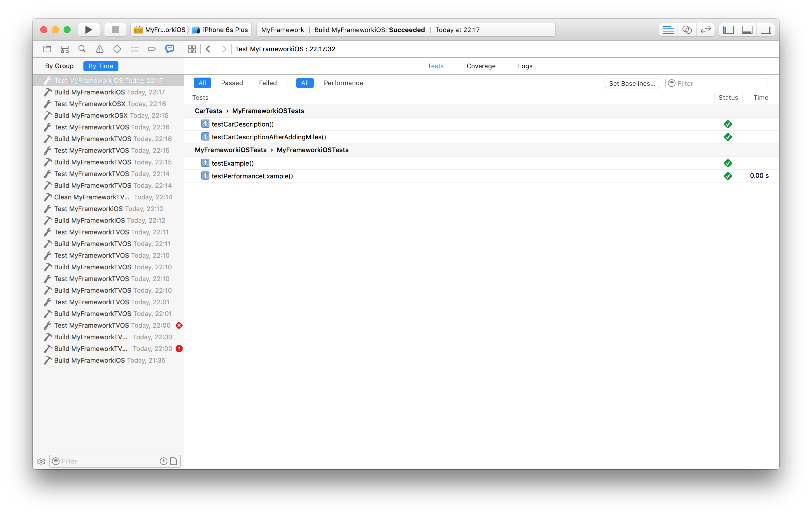
Task: Toggle the Passed test filter
Action: point(232,83)
